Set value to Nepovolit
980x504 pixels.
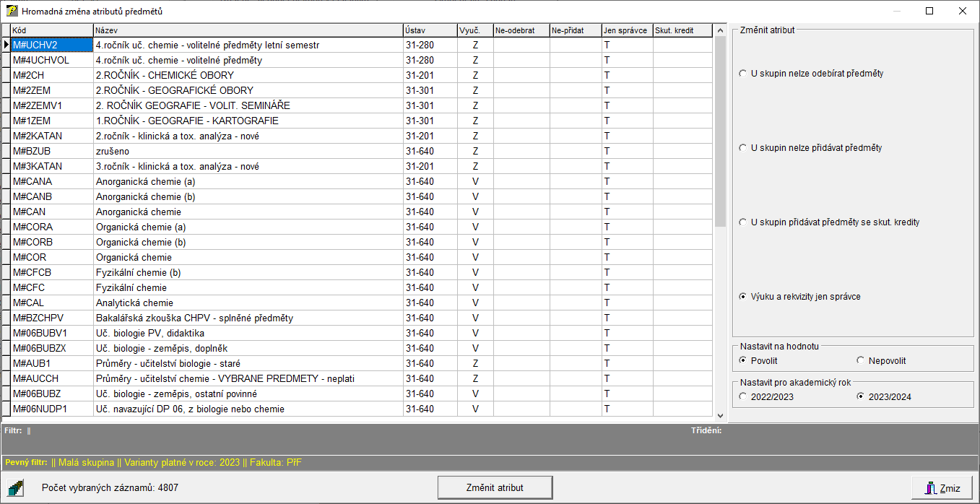[860, 360]
